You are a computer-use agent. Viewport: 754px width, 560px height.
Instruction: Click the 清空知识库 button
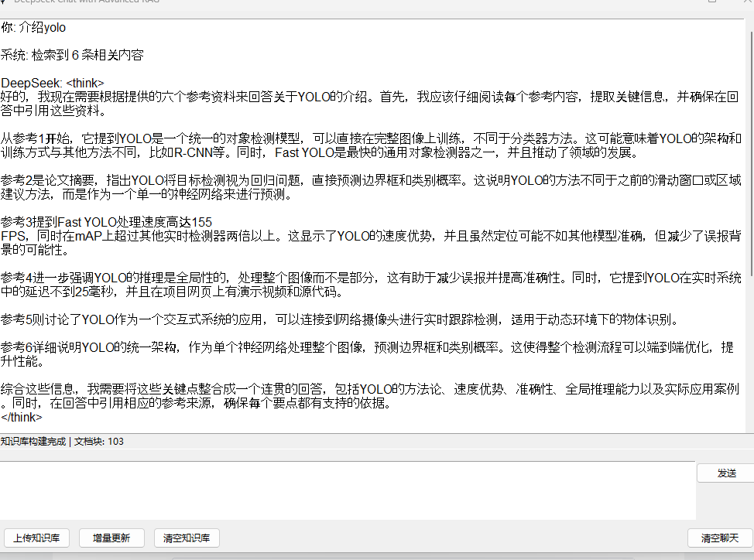(x=187, y=538)
